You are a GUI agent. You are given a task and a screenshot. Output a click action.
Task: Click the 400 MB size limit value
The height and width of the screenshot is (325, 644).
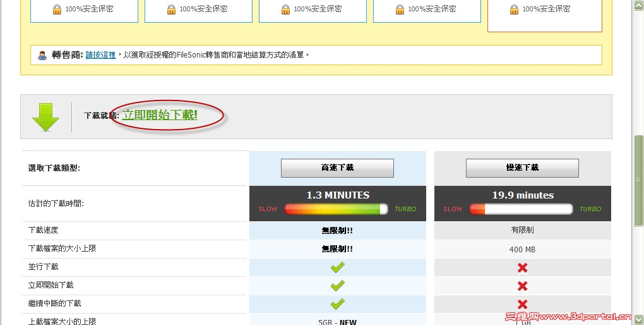(x=522, y=249)
